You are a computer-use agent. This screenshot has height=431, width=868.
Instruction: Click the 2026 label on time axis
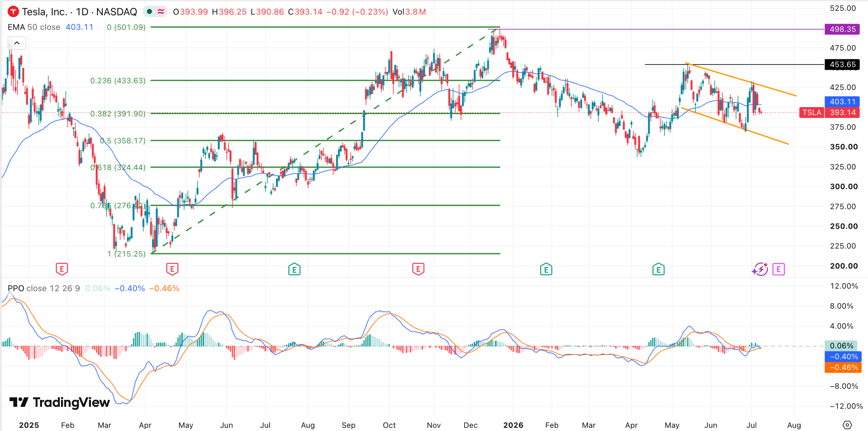(513, 425)
